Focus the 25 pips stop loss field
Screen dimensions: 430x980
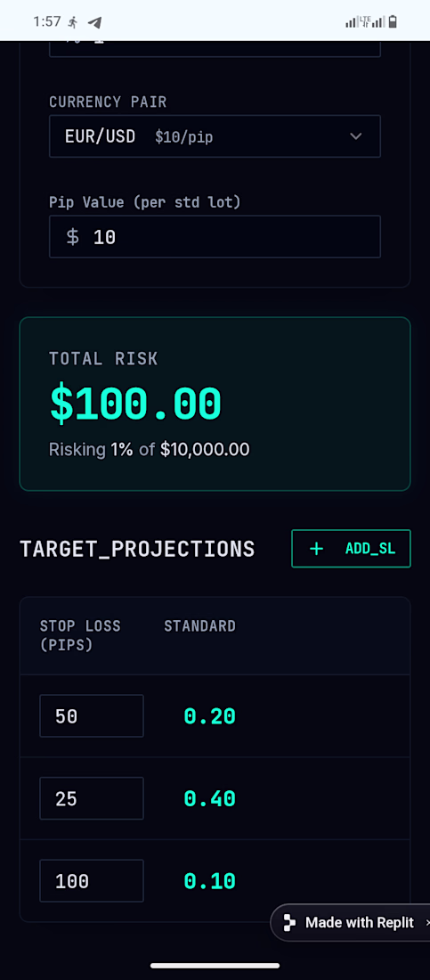point(92,798)
